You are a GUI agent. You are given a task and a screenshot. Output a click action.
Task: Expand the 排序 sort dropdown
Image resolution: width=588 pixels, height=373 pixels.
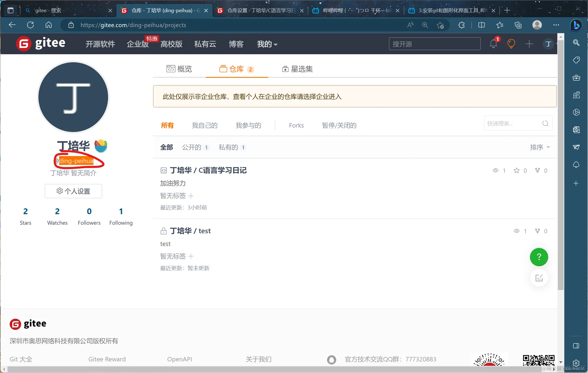(540, 147)
